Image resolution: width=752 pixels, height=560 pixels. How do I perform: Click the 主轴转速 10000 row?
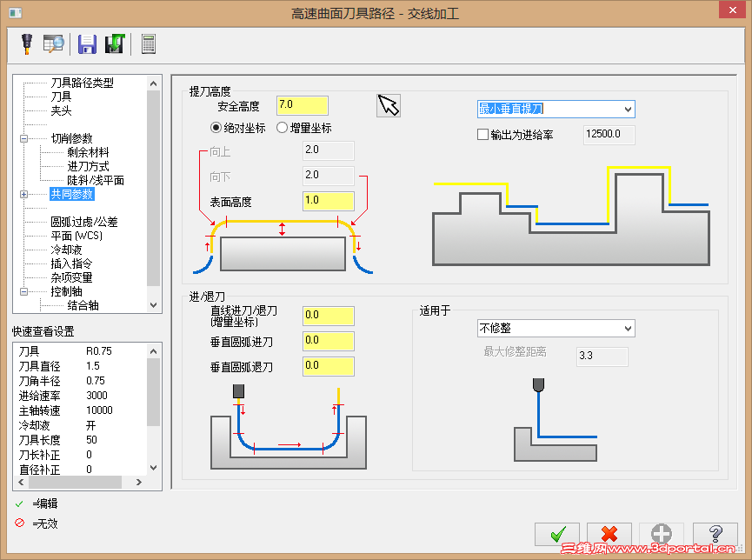80,410
